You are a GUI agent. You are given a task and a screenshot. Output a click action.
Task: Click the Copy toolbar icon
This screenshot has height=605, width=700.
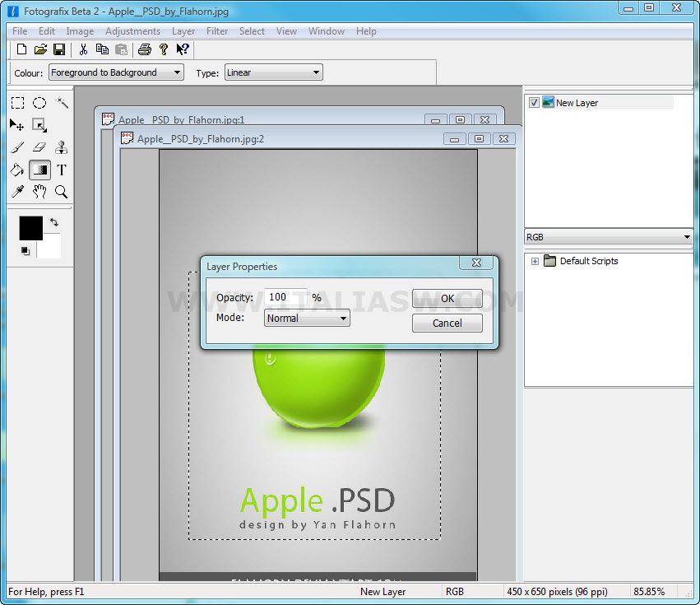pyautogui.click(x=102, y=49)
